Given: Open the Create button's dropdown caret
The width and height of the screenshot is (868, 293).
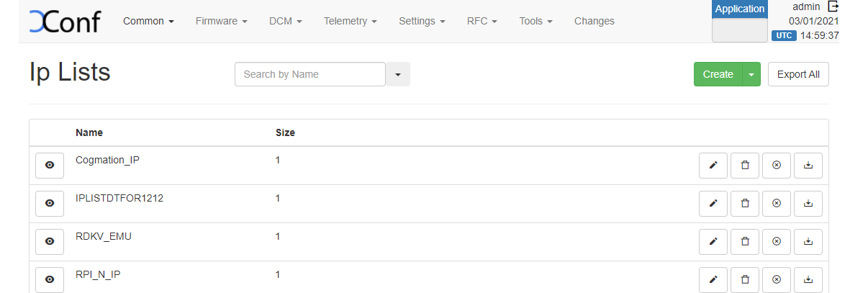Looking at the screenshot, I should point(751,74).
